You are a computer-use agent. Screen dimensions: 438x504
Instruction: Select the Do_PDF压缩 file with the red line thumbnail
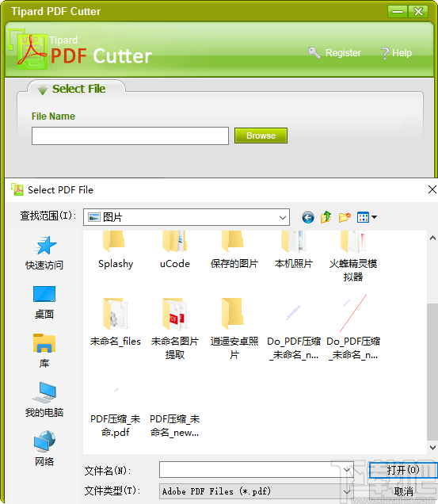(x=352, y=329)
